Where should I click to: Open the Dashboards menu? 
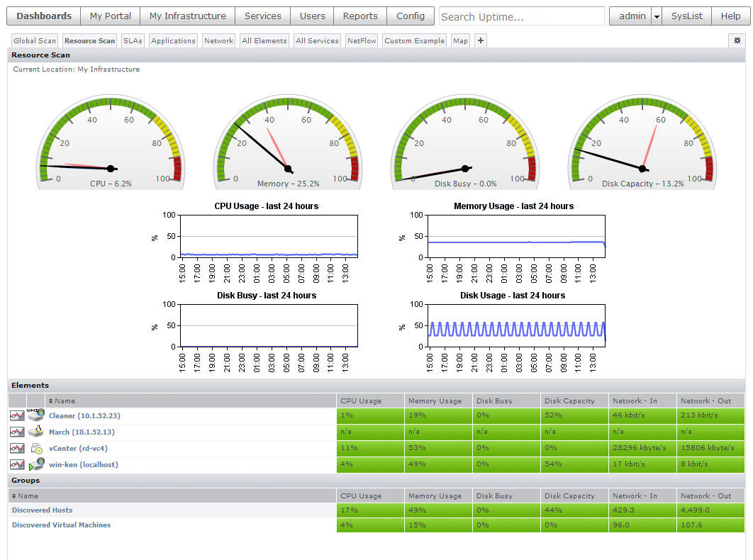point(44,16)
